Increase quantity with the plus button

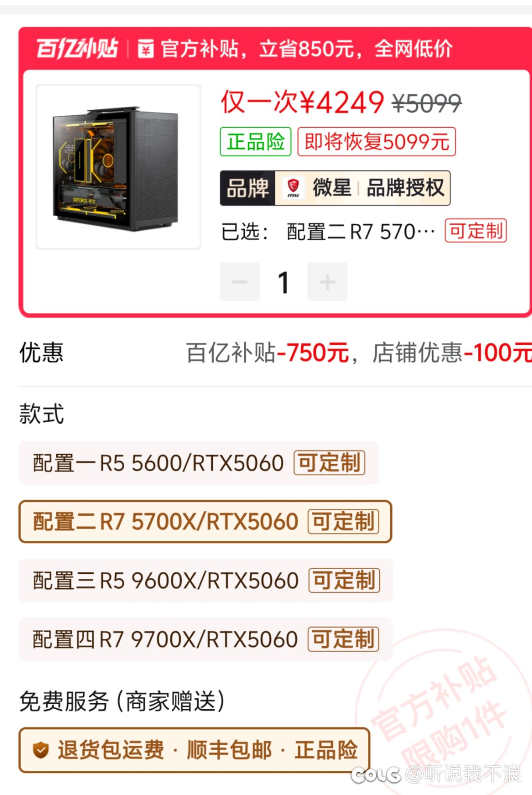328,282
